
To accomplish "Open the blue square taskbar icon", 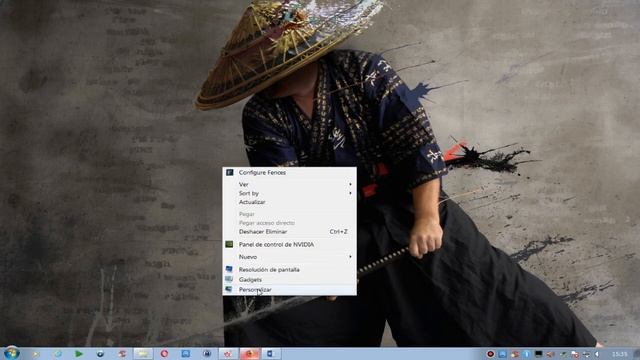I will coord(186,353).
